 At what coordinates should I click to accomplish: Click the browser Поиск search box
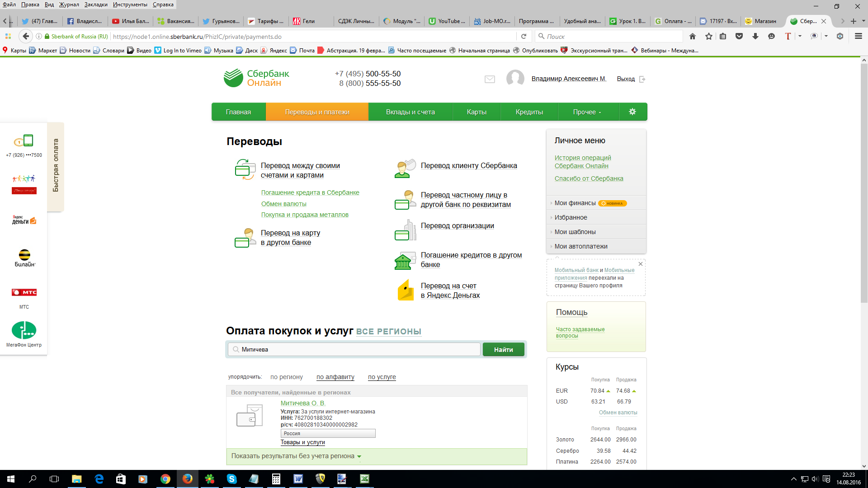pos(609,37)
